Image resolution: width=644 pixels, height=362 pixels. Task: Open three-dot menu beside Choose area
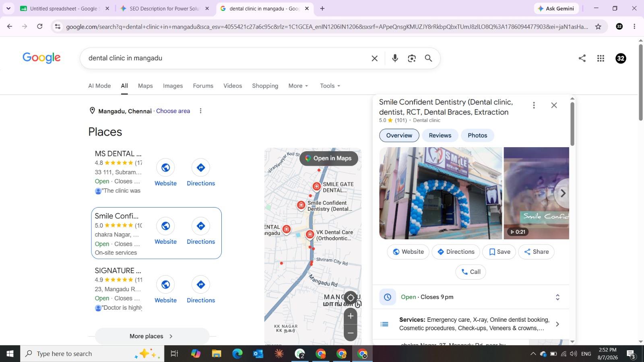200,111
